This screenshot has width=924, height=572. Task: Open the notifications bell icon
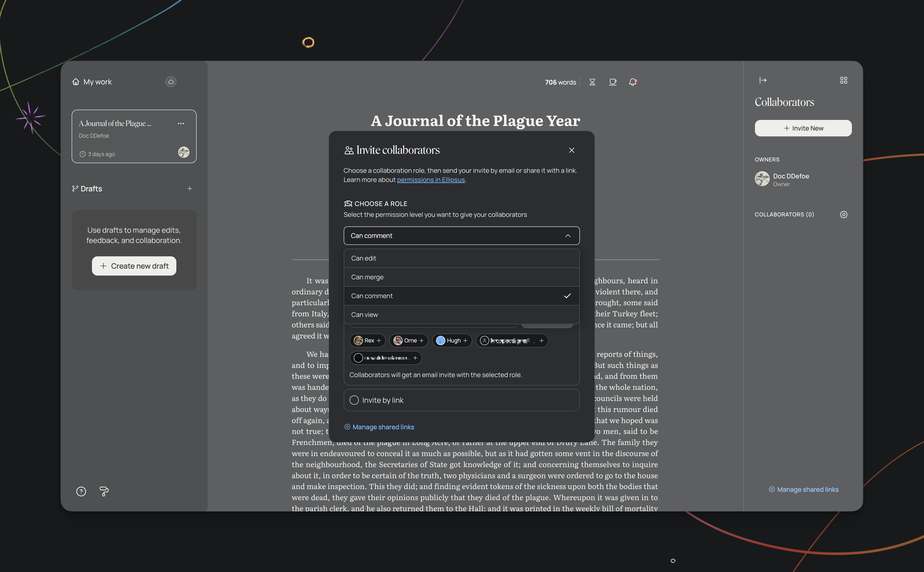coord(633,82)
